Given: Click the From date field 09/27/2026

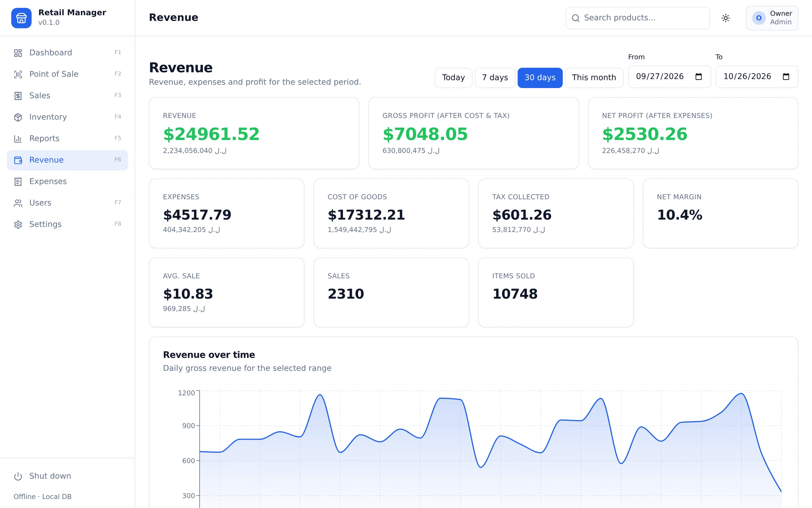Looking at the screenshot, I should click(669, 77).
